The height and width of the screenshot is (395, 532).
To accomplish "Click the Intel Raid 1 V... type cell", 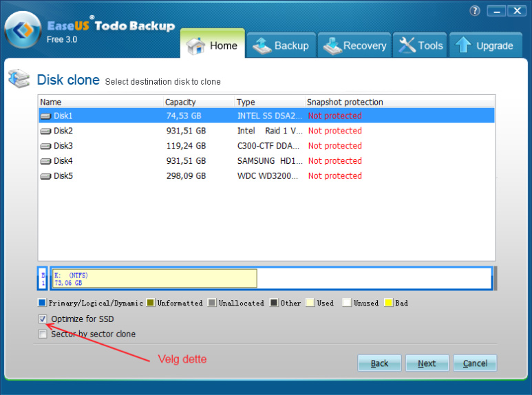I will (x=270, y=131).
